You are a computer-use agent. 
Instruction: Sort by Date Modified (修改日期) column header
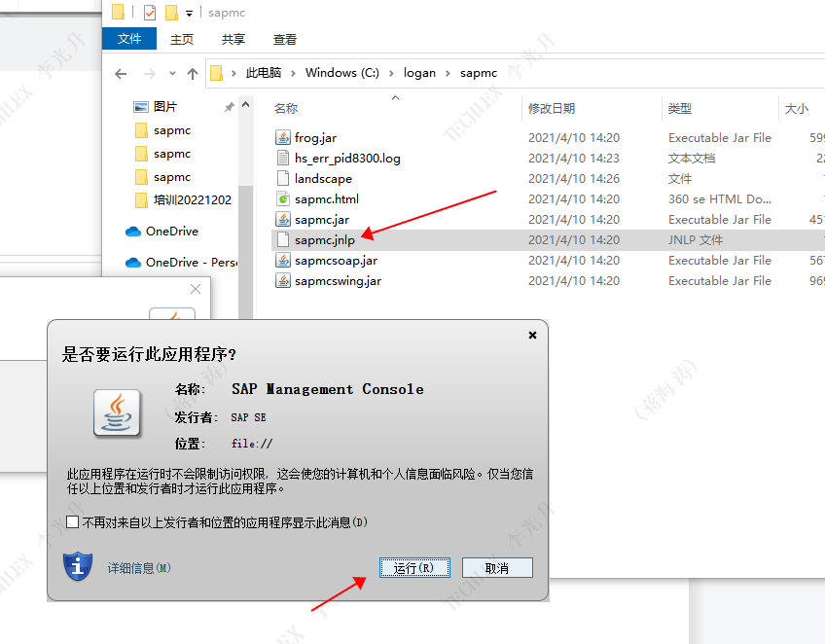tap(552, 108)
